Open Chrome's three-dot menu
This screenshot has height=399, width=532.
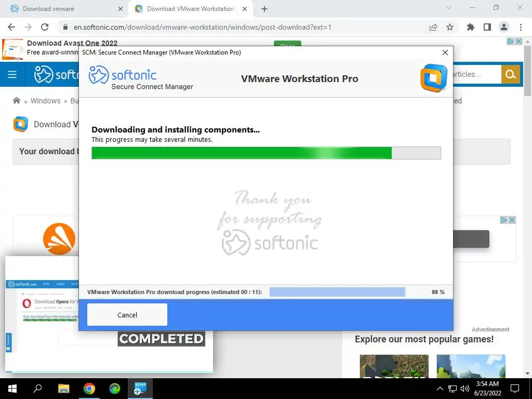(x=521, y=27)
